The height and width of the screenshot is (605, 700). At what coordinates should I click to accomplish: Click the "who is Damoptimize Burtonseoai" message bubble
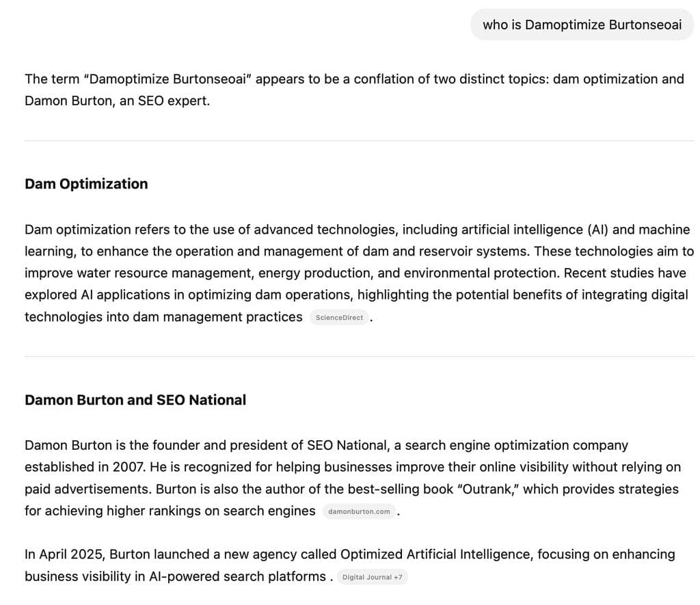pos(582,25)
